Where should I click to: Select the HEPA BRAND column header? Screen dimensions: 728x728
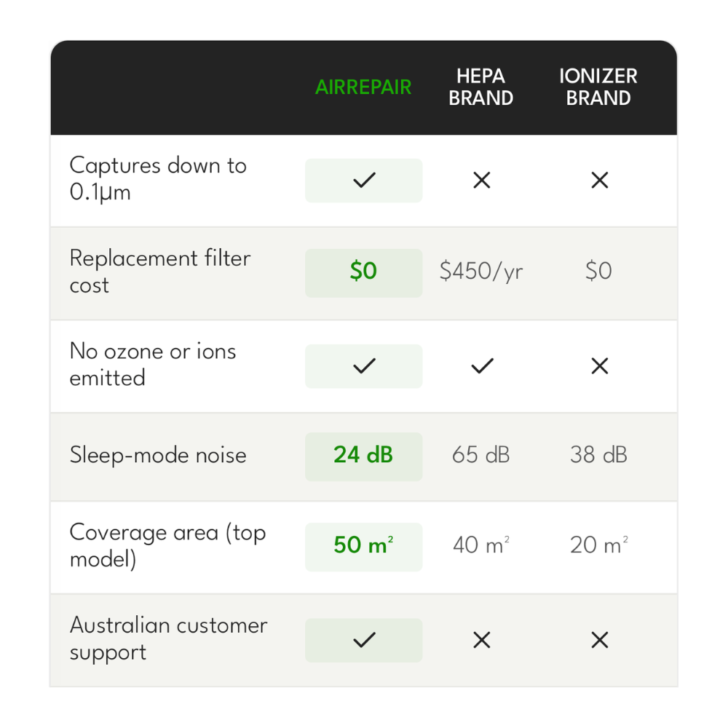pos(481,87)
